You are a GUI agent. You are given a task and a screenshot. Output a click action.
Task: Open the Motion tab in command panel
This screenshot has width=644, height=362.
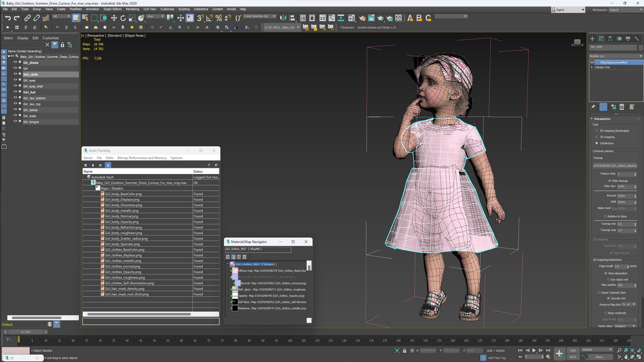(x=619, y=39)
